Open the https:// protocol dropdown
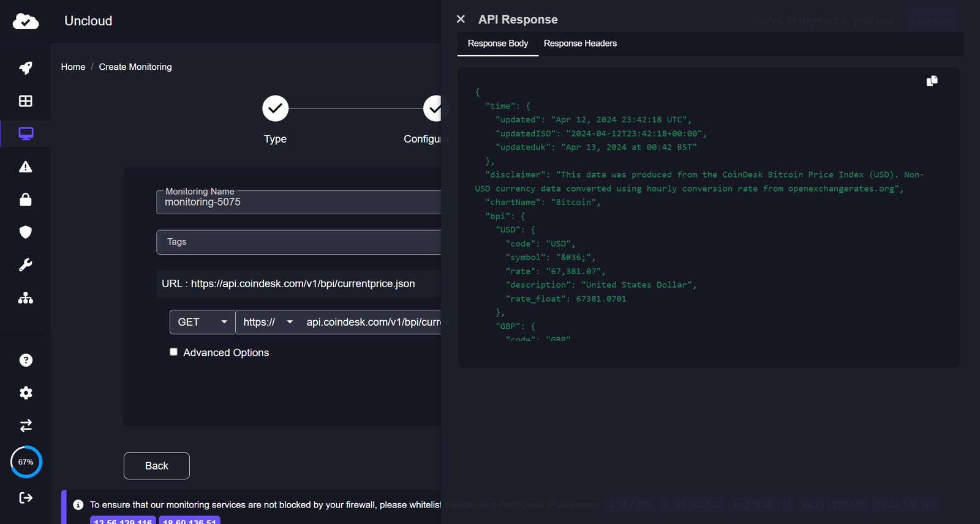 [x=268, y=322]
